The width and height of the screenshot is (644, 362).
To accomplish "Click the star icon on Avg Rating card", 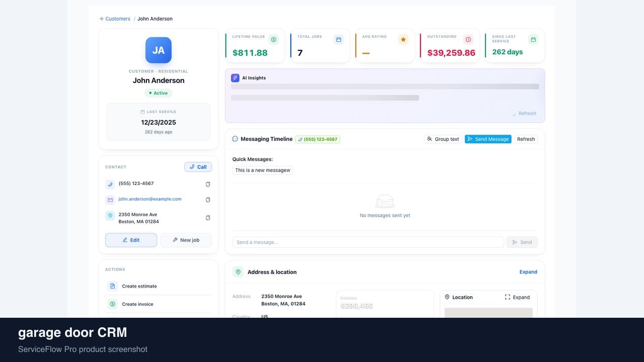I will (403, 39).
